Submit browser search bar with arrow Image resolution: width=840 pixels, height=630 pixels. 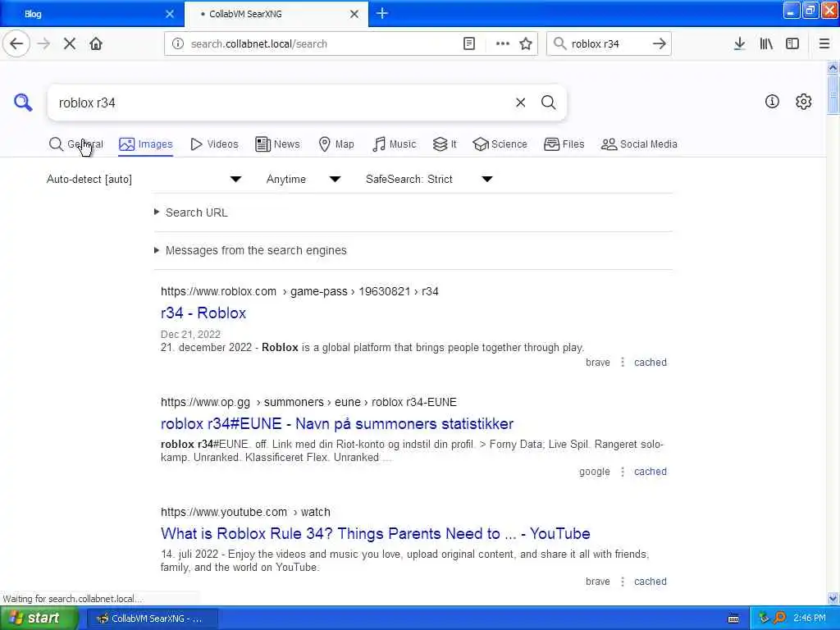coord(659,44)
